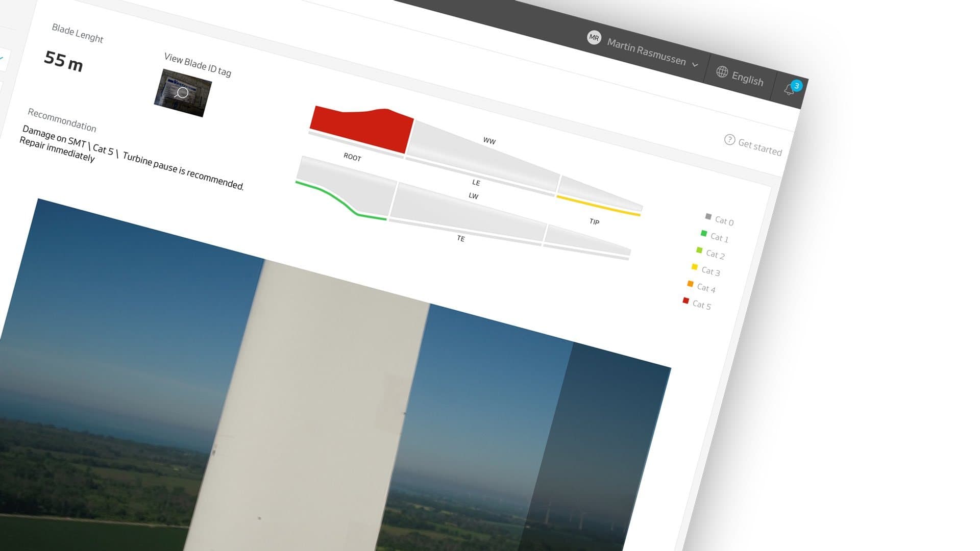Screen dimensions: 980x551
Task: Click the LE label on blade diagram
Action: [x=476, y=182]
